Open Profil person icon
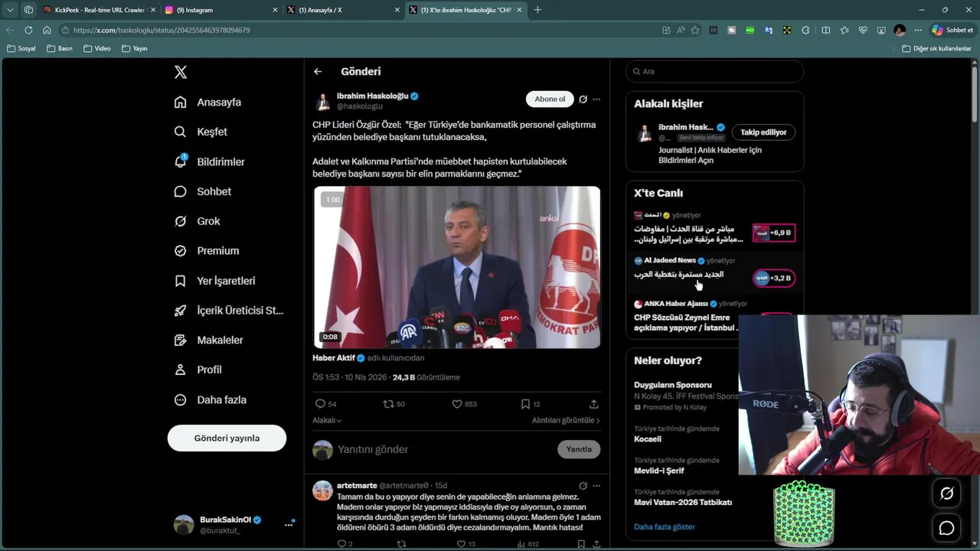The image size is (980, 551). (x=181, y=370)
